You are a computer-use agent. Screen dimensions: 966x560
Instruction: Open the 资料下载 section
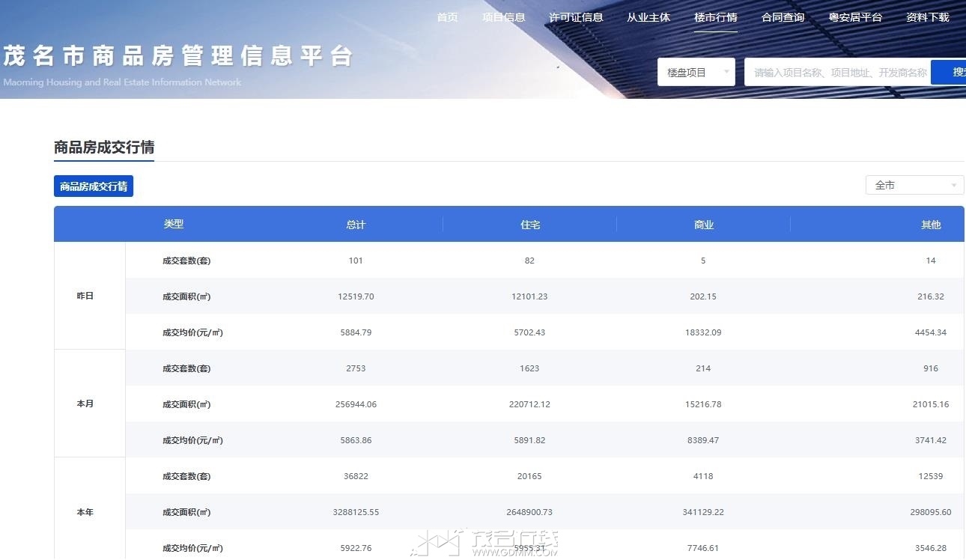click(927, 17)
